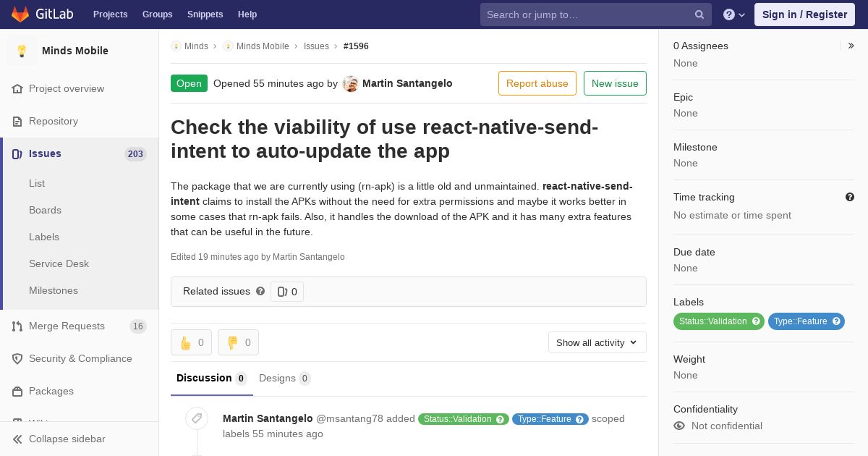Click the Issues count badge 203
This screenshot has height=456, width=868.
click(x=135, y=154)
